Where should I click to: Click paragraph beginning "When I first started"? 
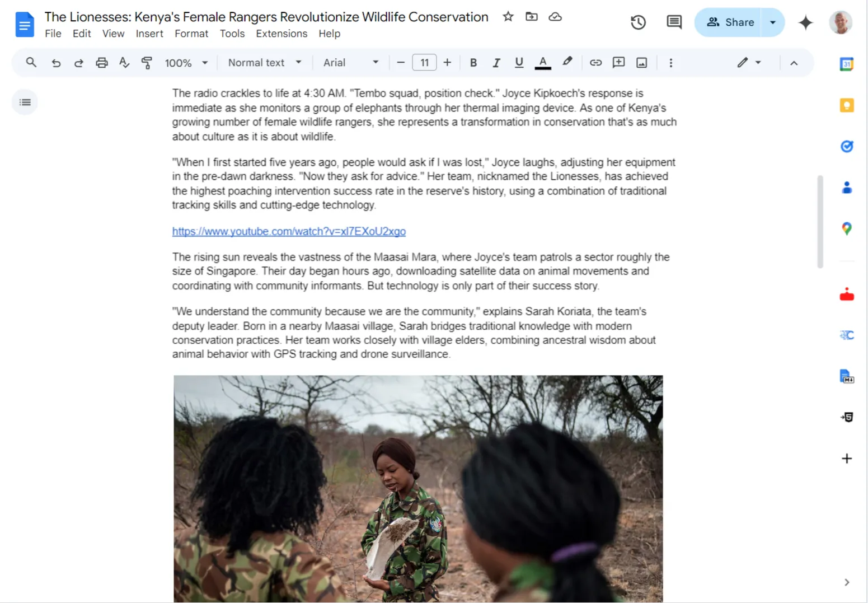424,184
